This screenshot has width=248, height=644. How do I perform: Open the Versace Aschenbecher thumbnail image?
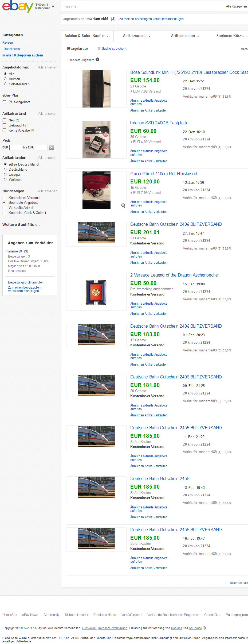coord(96,292)
